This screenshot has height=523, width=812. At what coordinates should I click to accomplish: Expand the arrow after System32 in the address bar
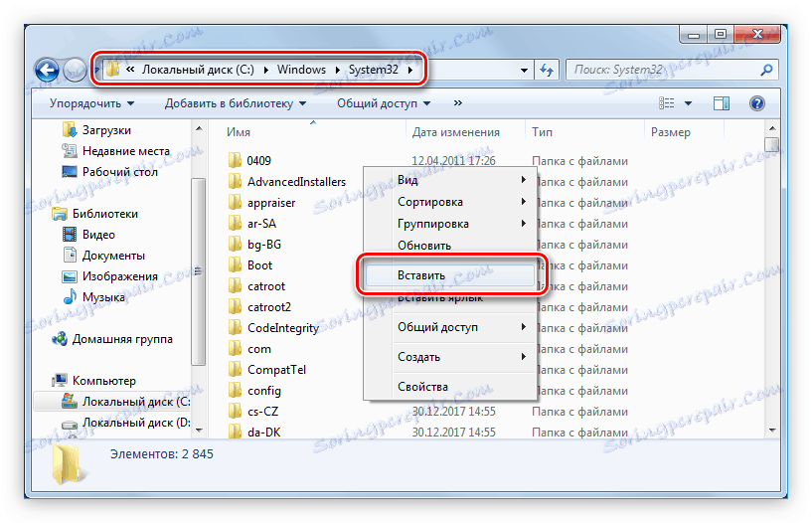pos(409,70)
